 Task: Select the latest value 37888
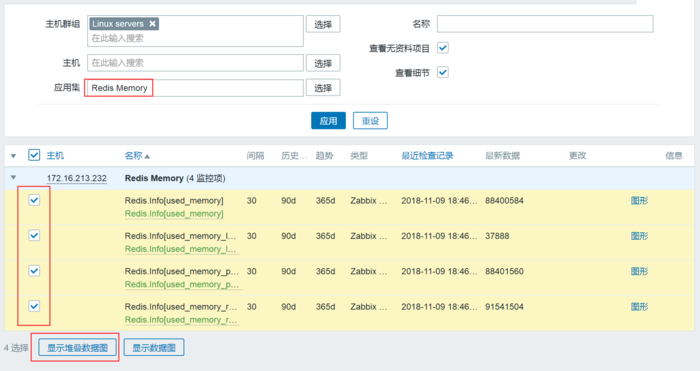[x=497, y=236]
